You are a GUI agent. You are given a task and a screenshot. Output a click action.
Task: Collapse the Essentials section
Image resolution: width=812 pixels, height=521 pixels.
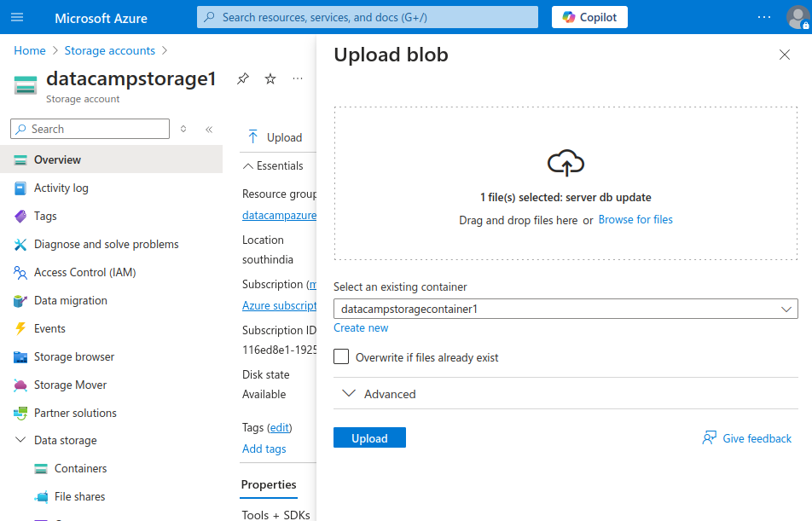273,165
